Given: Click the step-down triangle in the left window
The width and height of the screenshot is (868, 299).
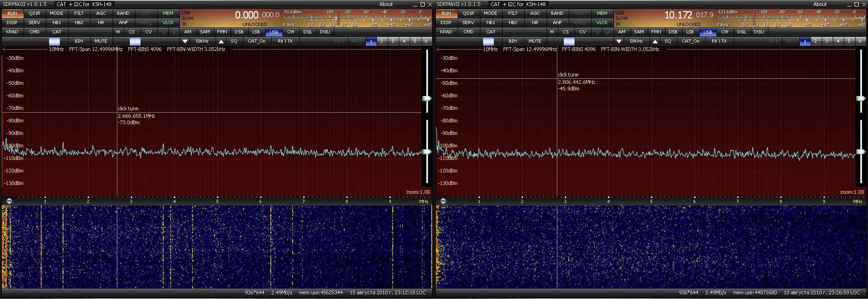Looking at the screenshot, I should [185, 41].
